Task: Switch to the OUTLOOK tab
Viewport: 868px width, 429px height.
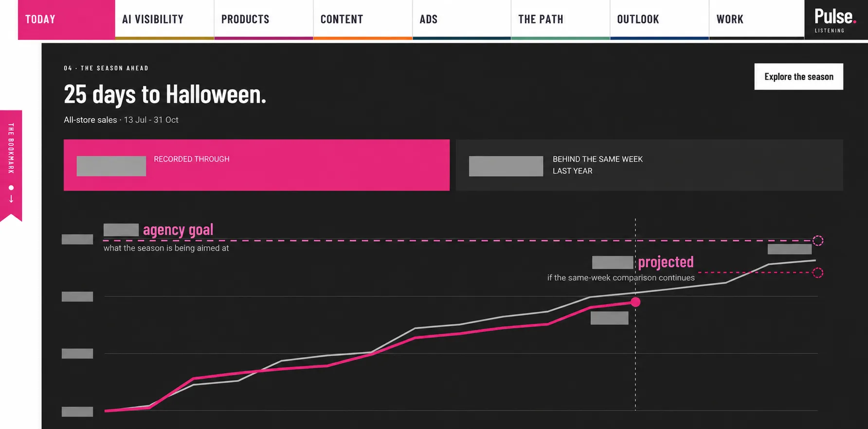Action: [659, 19]
